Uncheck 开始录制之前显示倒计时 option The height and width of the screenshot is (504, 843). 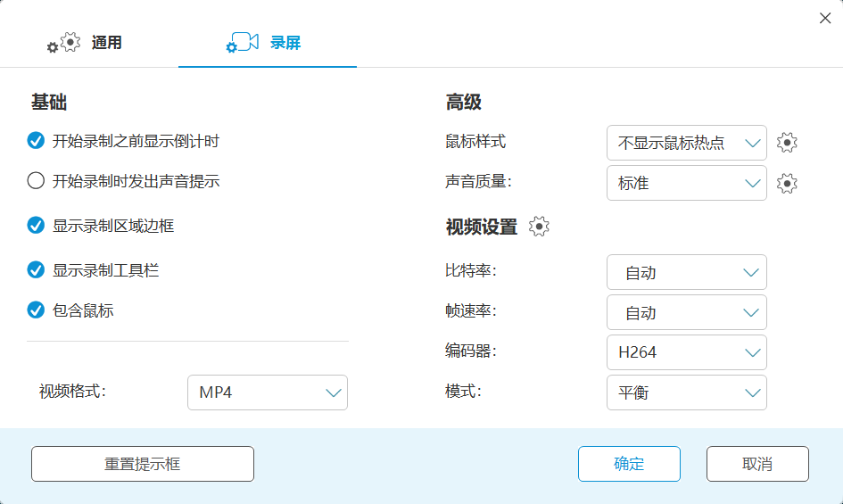36,141
